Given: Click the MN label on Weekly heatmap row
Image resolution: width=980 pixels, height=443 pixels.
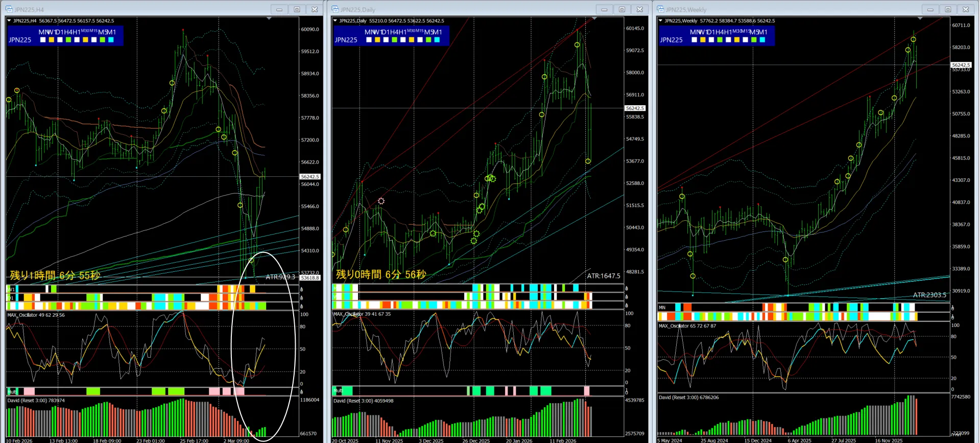Looking at the screenshot, I should point(662,308).
